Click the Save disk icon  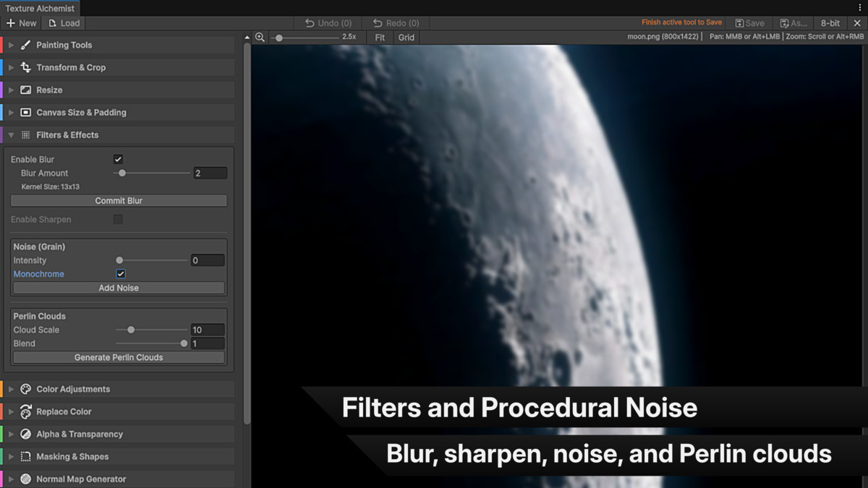(x=739, y=23)
